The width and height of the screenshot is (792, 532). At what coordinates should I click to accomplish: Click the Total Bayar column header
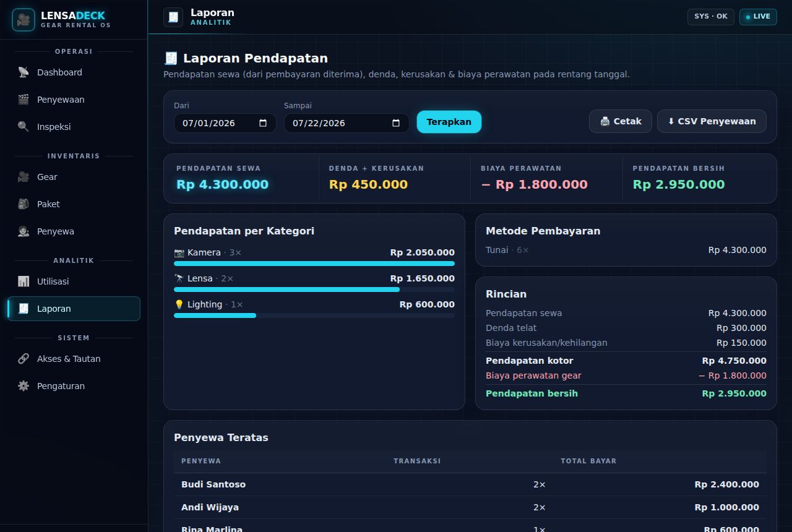[x=588, y=461]
